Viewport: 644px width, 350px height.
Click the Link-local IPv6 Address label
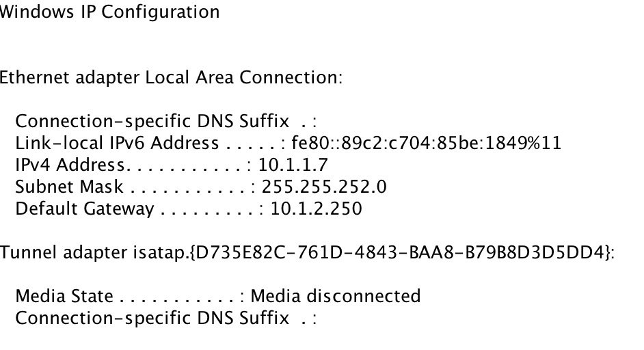(x=117, y=144)
